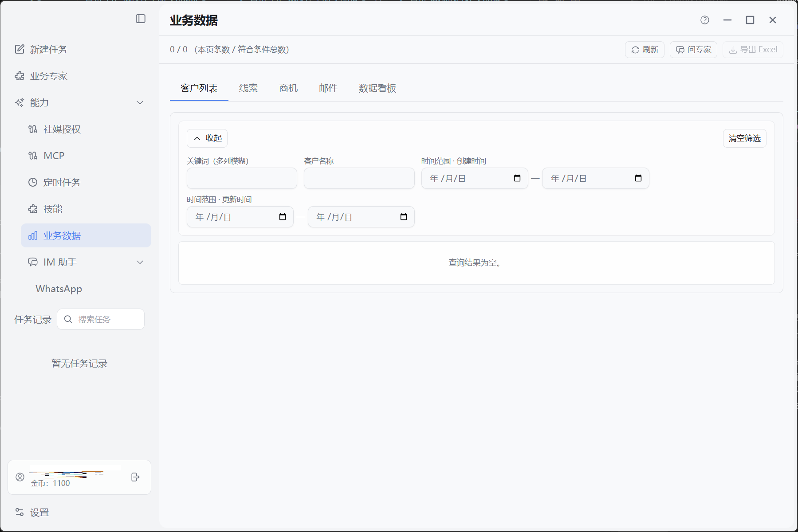Screen dimensions: 798x532
Task: Click the update time end date field
Action: point(361,217)
